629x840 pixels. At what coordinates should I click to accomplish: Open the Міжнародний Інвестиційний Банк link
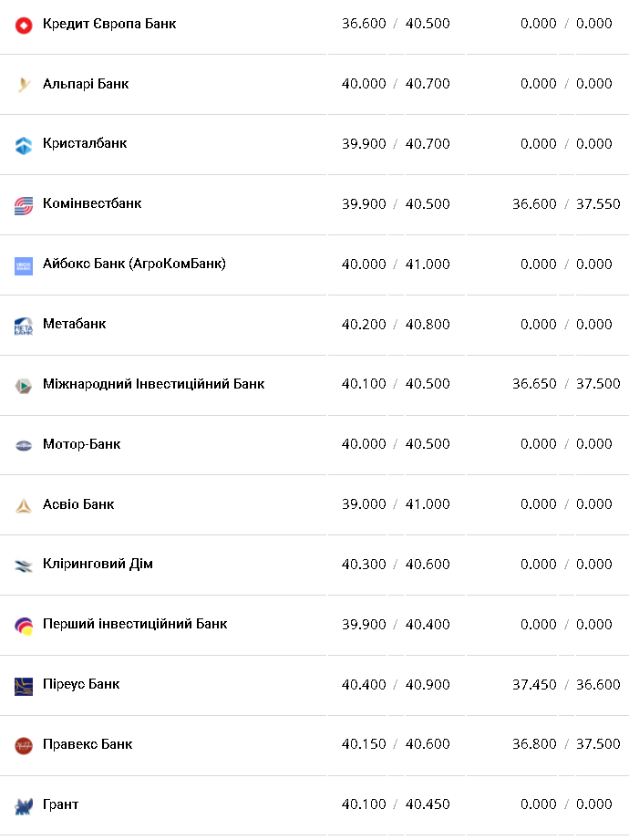(154, 384)
